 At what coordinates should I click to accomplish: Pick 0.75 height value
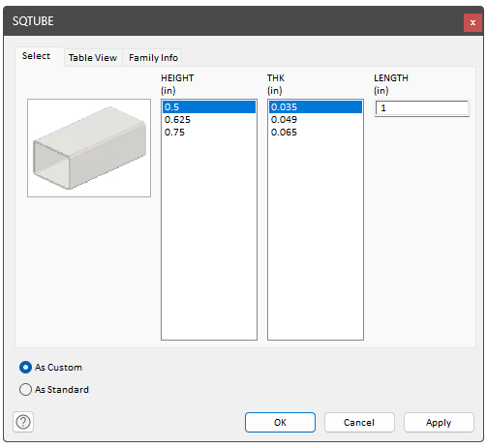(209, 133)
